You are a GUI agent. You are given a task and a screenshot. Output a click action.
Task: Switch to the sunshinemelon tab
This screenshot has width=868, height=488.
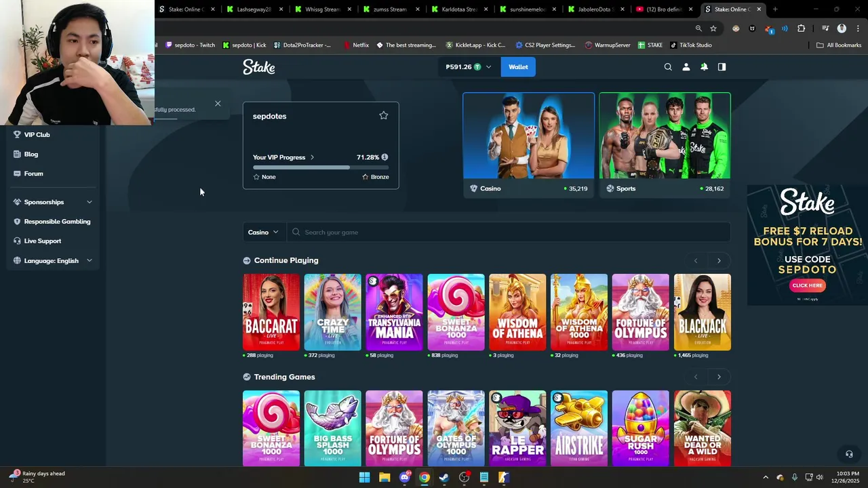pos(528,9)
